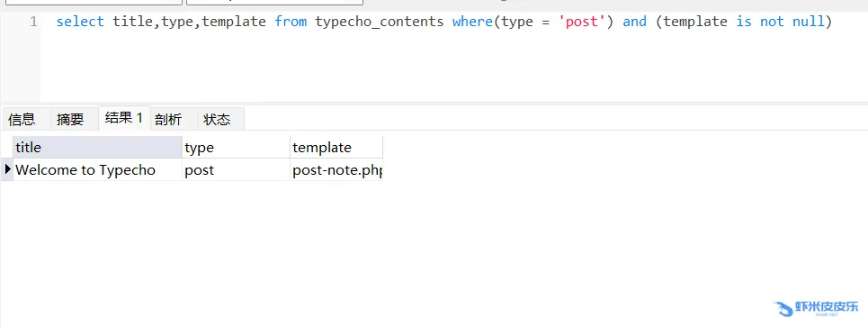Click line number 1 in the gutter
Screen dimensions: 868x327
click(x=33, y=23)
